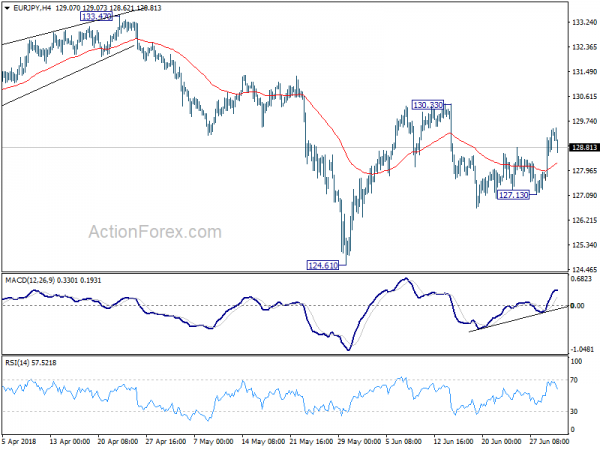Click the 29 May 00:00 time label
The width and height of the screenshot is (600, 450).
[359, 442]
